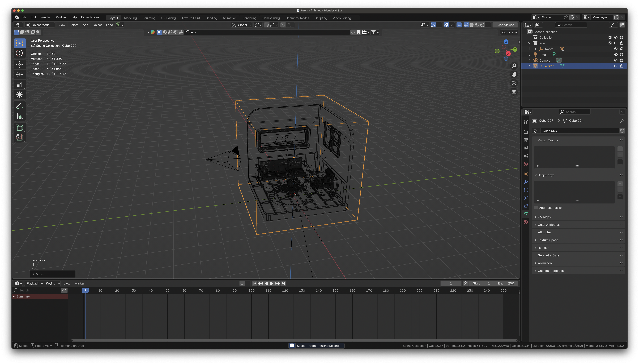Hide the Camera object with eye icon

(616, 60)
